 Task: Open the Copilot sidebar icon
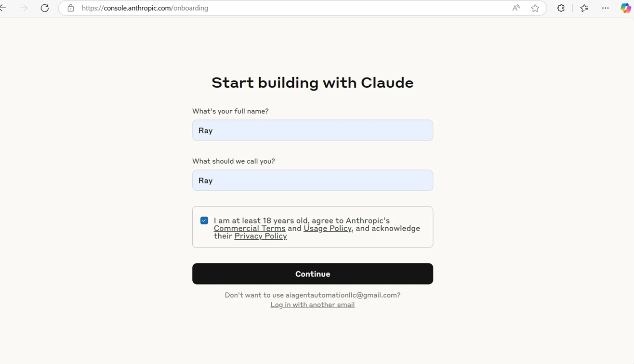(x=625, y=8)
